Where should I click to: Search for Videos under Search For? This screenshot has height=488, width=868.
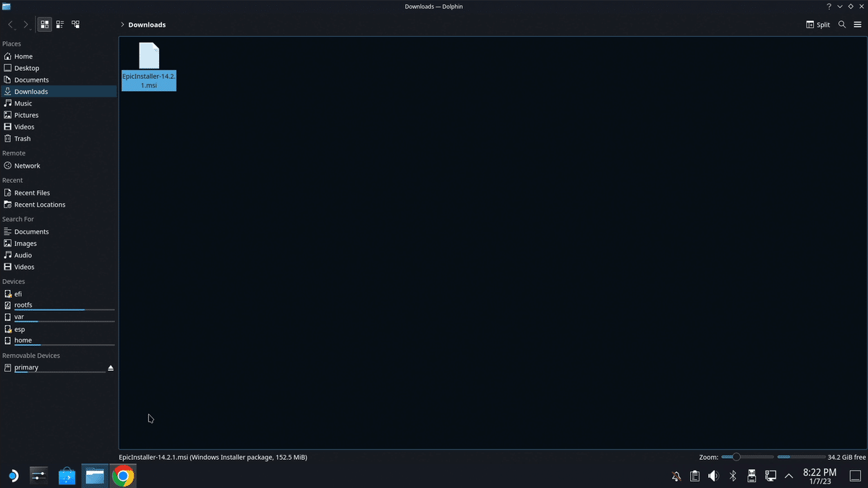58,267
